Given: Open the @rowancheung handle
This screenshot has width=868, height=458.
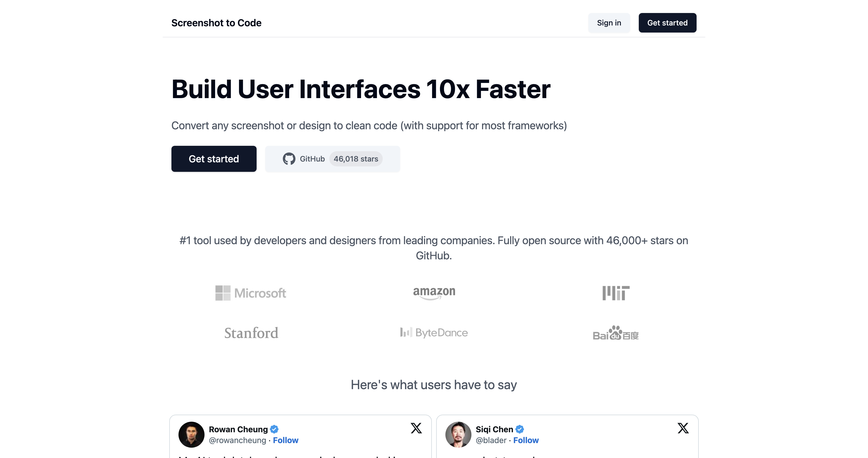Looking at the screenshot, I should pos(238,440).
